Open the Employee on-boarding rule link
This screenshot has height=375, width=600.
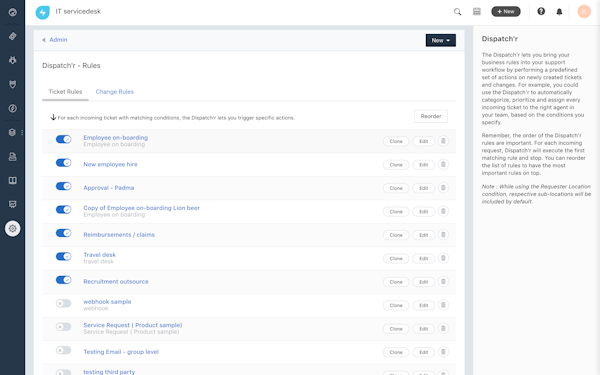pos(116,138)
